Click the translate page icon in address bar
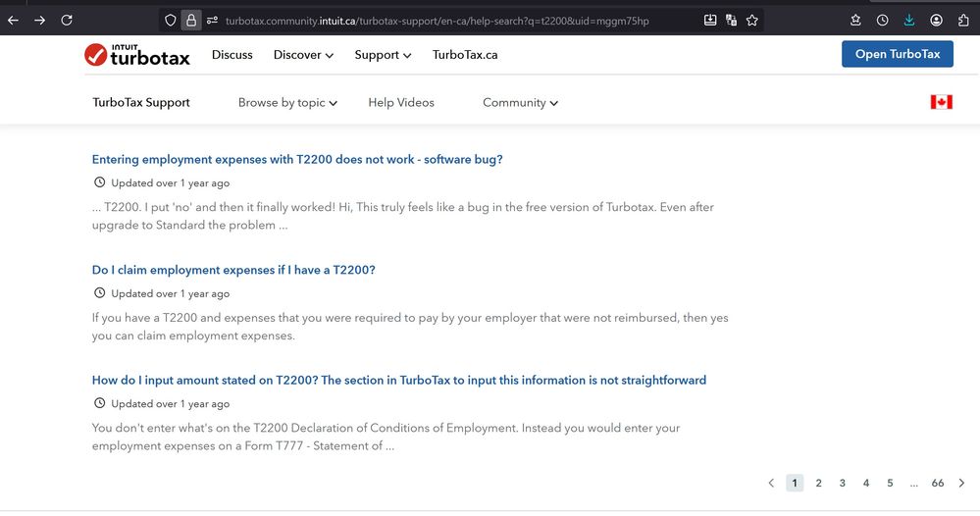Viewport: 980px width, 516px height. coord(731,20)
